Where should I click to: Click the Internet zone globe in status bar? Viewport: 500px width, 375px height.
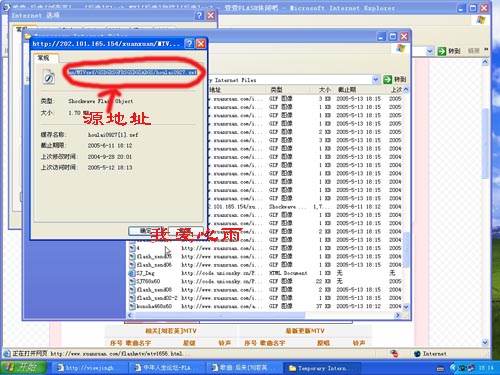(417, 354)
